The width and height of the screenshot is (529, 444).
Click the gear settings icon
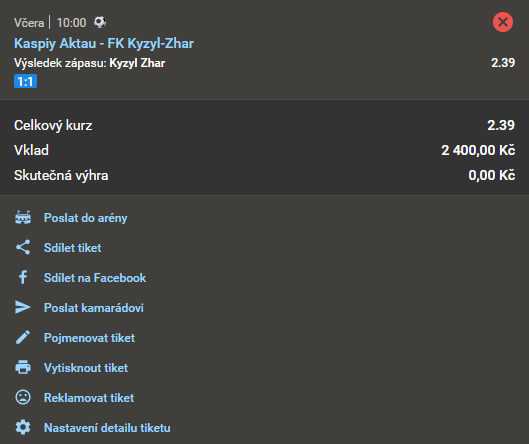pyautogui.click(x=23, y=427)
